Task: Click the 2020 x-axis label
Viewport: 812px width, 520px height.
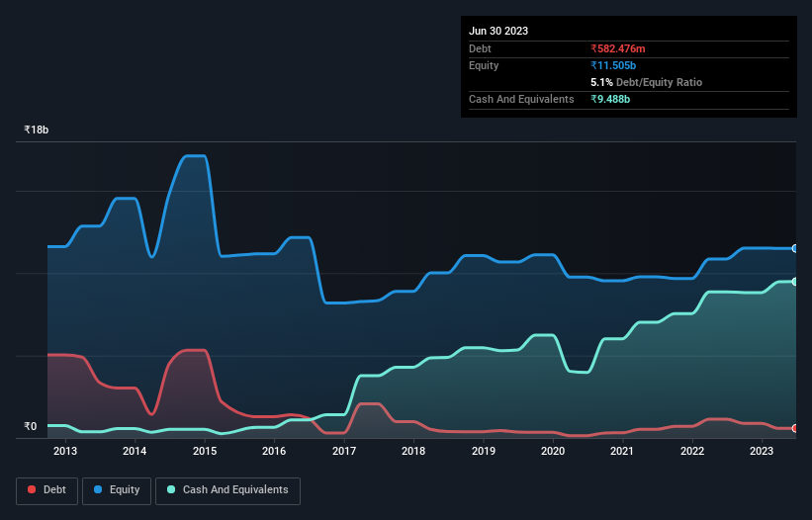Action: pos(553,451)
